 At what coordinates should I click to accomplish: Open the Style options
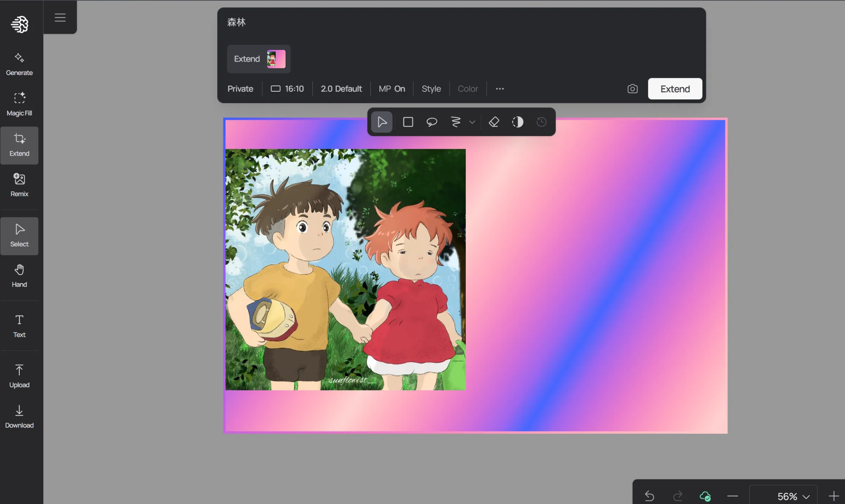431,89
